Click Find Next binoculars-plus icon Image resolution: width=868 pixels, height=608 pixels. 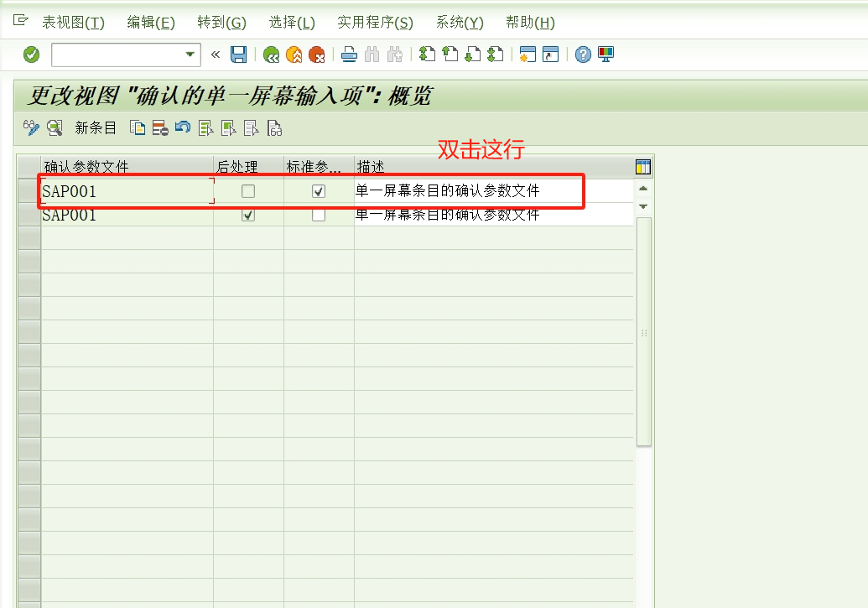coord(395,55)
